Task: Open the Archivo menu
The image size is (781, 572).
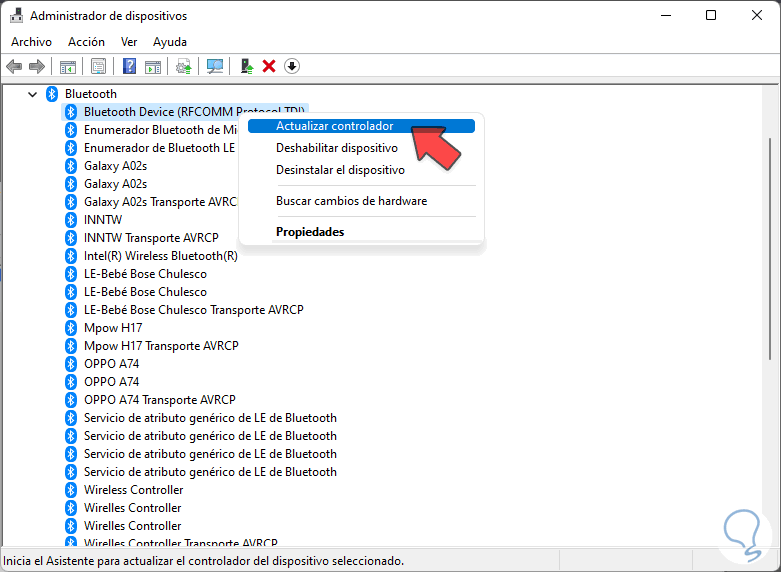Action: [31, 42]
